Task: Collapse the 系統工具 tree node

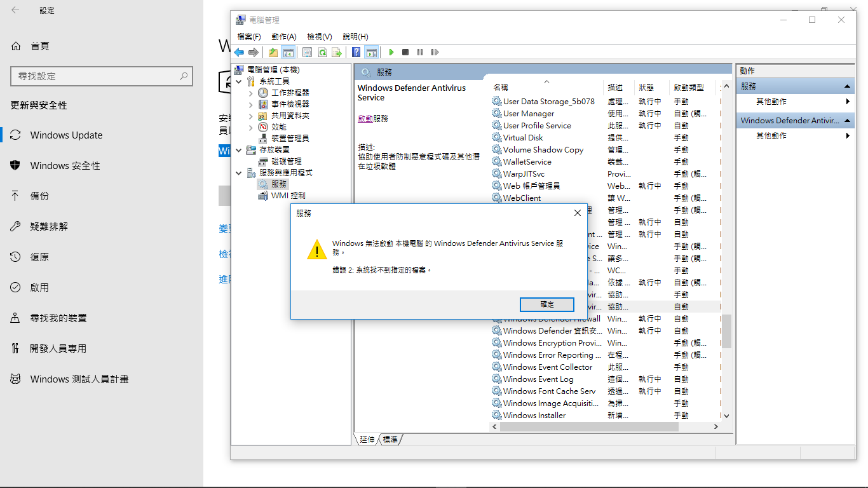Action: click(239, 81)
